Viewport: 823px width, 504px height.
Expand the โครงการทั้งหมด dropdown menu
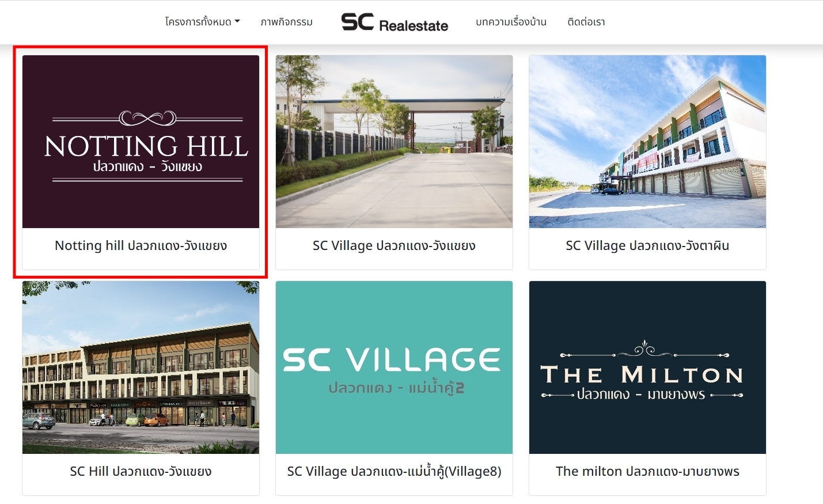coord(202,22)
